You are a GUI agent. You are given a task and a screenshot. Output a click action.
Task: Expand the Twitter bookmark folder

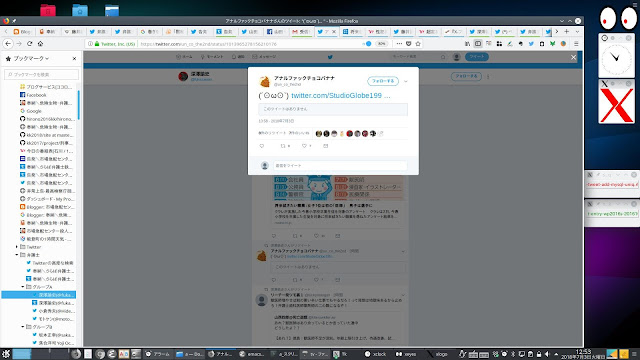pos(17,247)
